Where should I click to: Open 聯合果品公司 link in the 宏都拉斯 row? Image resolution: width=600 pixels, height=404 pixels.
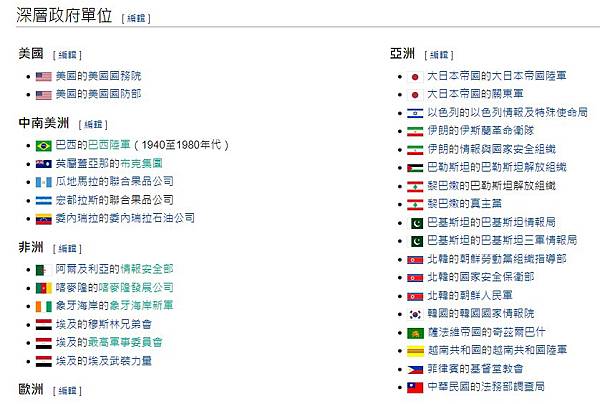coord(142,200)
